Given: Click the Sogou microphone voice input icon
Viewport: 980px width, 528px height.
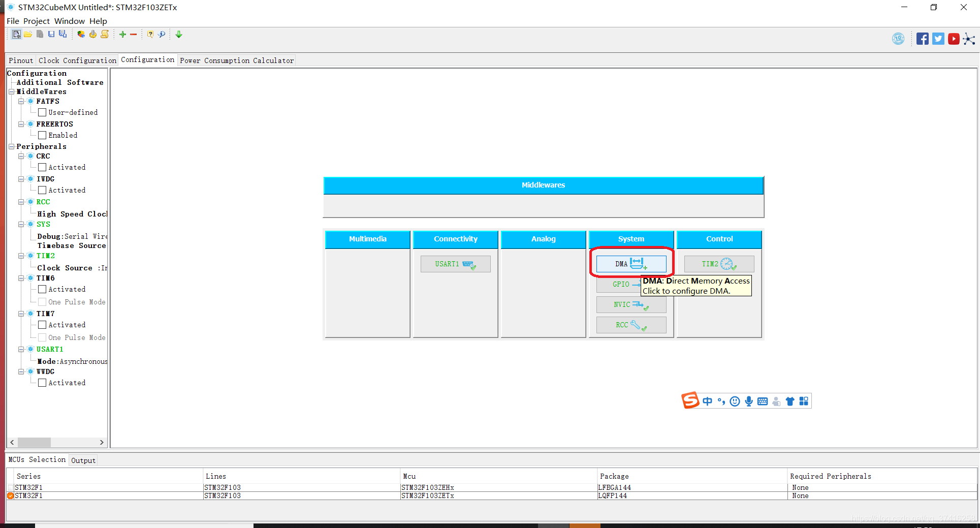Looking at the screenshot, I should 749,401.
